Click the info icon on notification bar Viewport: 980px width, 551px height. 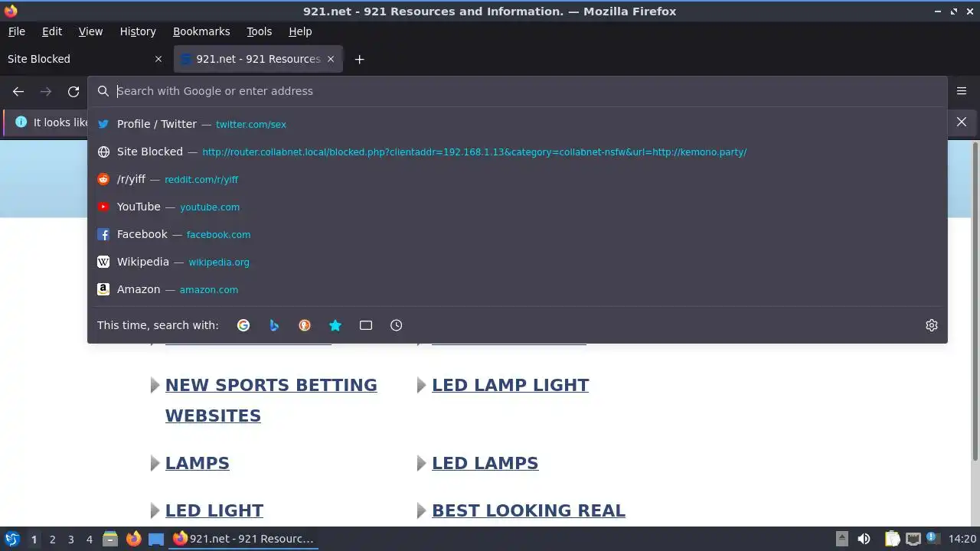(21, 122)
